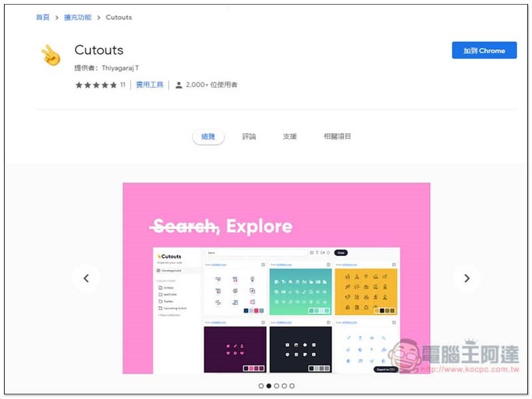The image size is (532, 399).
Task: Open the 相關項目 tab
Action: 337,136
